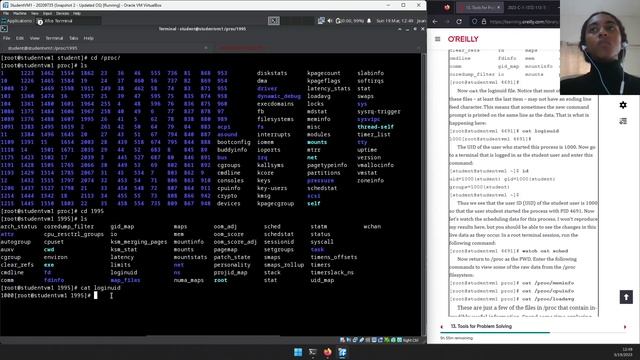Click the Firefox tracking shield icon

(474, 21)
